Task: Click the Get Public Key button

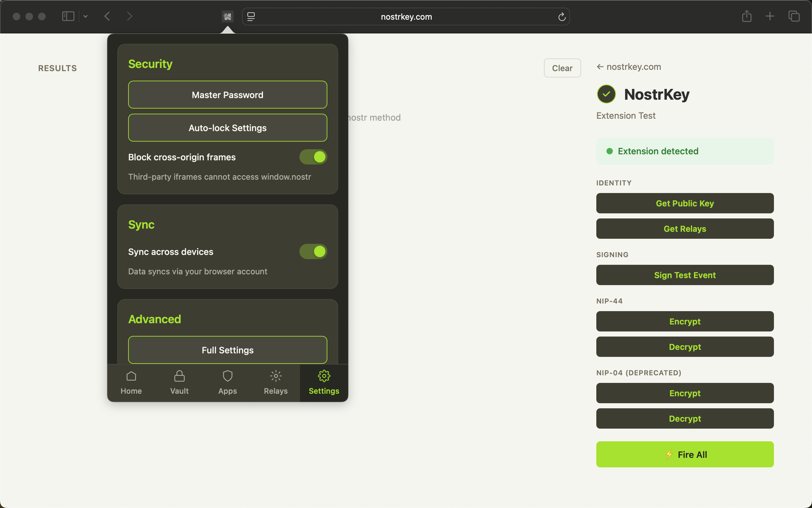Action: 685,203
